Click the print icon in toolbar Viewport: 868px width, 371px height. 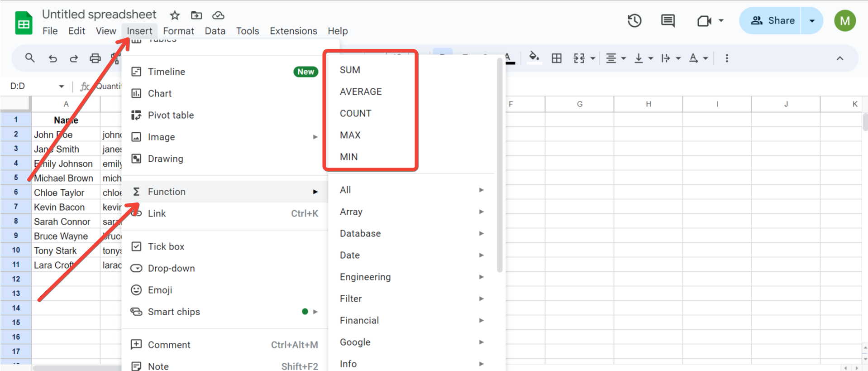click(95, 58)
